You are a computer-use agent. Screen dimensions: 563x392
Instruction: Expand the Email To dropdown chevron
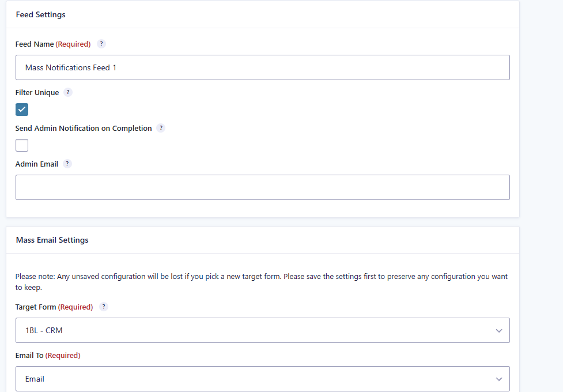click(x=498, y=379)
